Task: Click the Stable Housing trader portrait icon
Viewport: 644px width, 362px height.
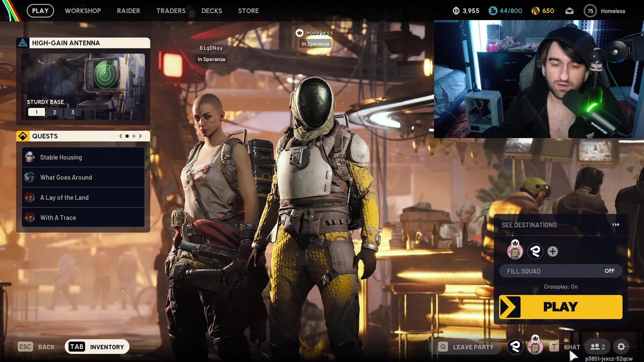Action: (30, 157)
